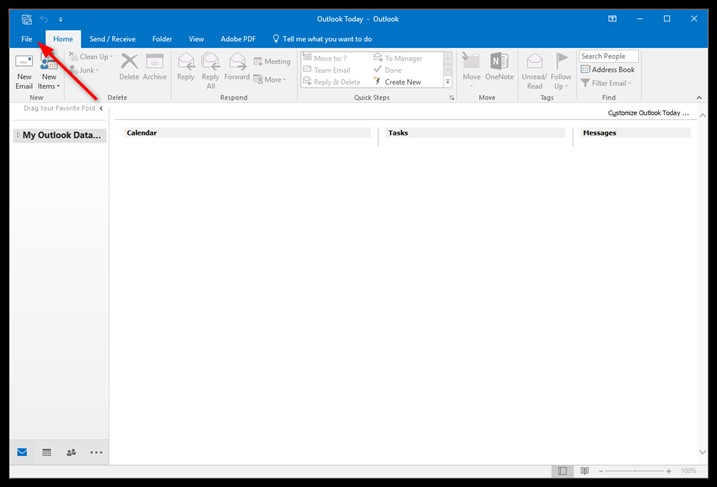Screen dimensions: 717x487
Task: Minimize the folder pane with the chevron
Action: [x=101, y=108]
